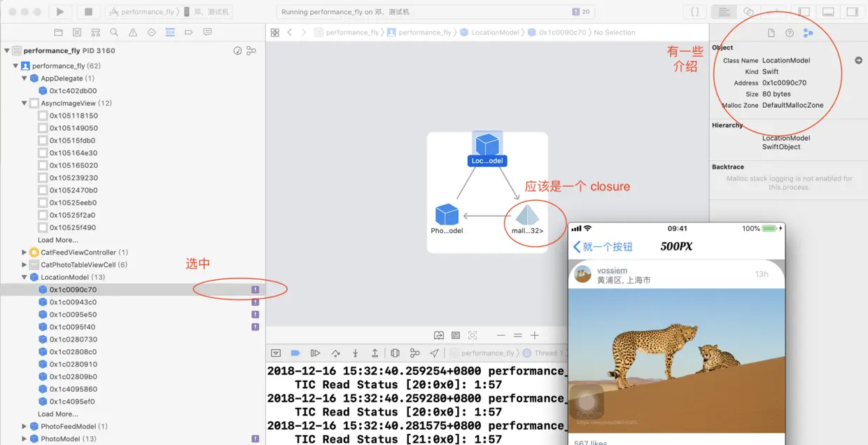Click the Simulate Location arrow icon
Viewport: 868px width, 445px height.
[434, 353]
